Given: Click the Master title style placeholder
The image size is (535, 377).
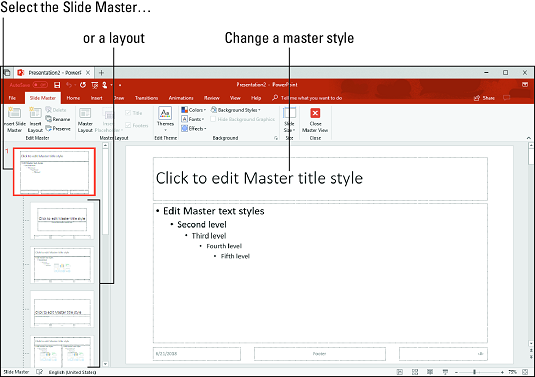Looking at the screenshot, I should [320, 178].
